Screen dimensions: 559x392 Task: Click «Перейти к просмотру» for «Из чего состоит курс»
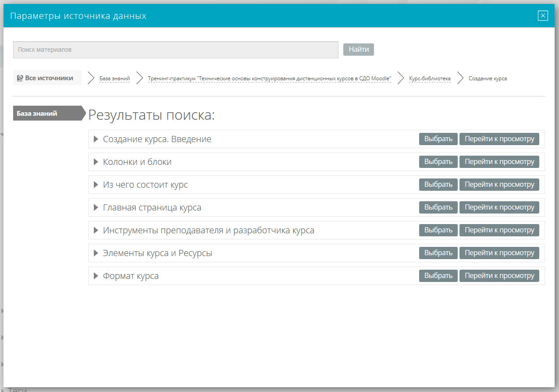pos(499,185)
